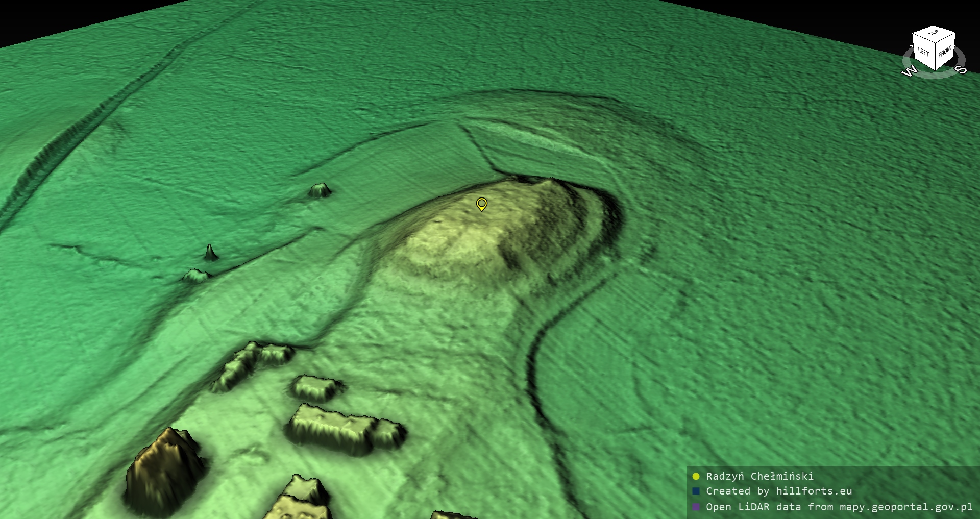980x519 pixels.
Task: Click the yellow dot beside Radzyń Chełmiński
Action: pyautogui.click(x=696, y=476)
